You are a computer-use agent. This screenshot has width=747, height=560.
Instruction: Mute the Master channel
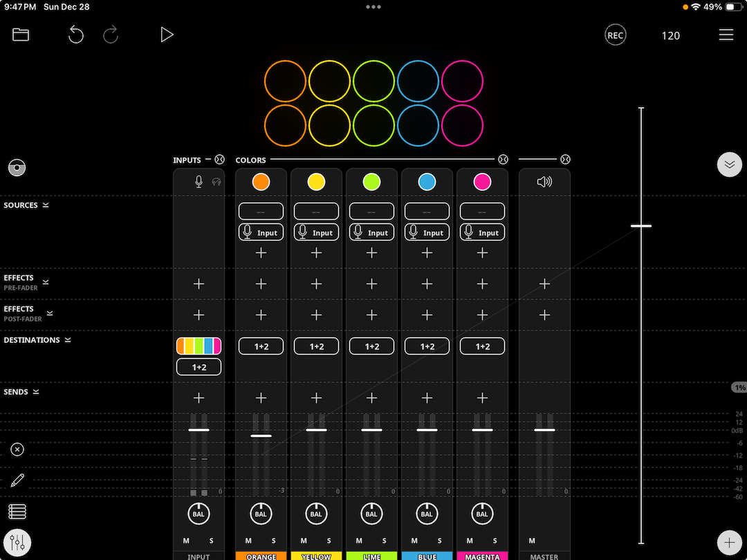(x=532, y=541)
